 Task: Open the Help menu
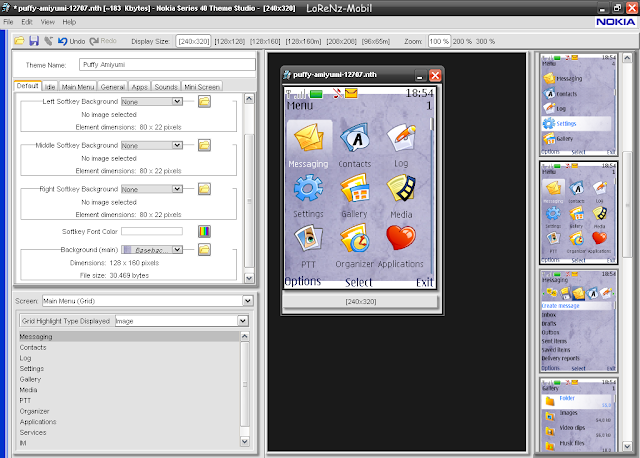[69, 20]
